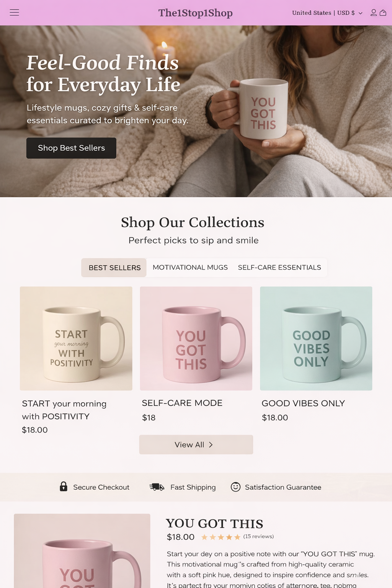Image resolution: width=392 pixels, height=588 pixels.
Task: Open the mint GOOD VIBES ONLY mug thumbnail
Action: tap(316, 338)
